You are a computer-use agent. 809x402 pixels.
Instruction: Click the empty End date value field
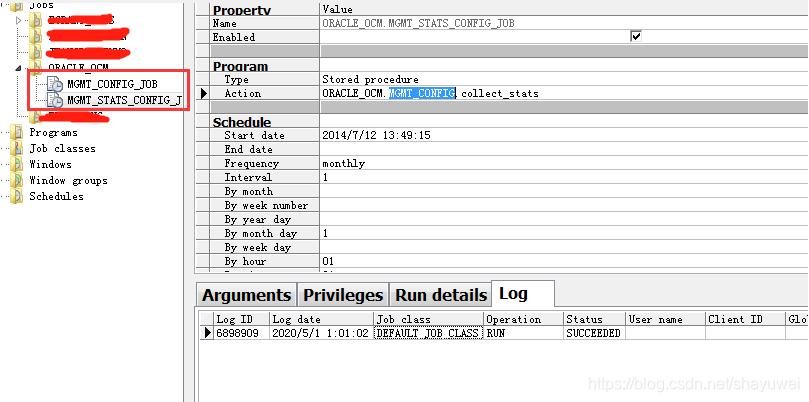[564, 149]
